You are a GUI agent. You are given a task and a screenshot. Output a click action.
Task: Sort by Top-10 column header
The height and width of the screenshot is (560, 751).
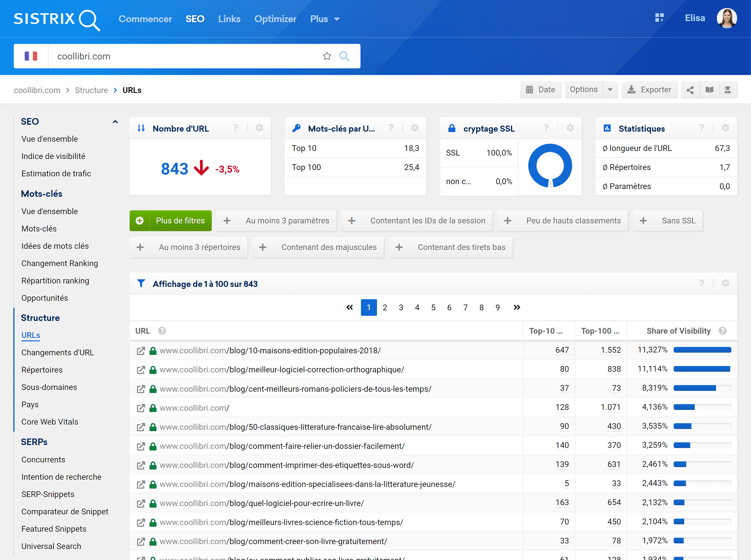tap(546, 331)
